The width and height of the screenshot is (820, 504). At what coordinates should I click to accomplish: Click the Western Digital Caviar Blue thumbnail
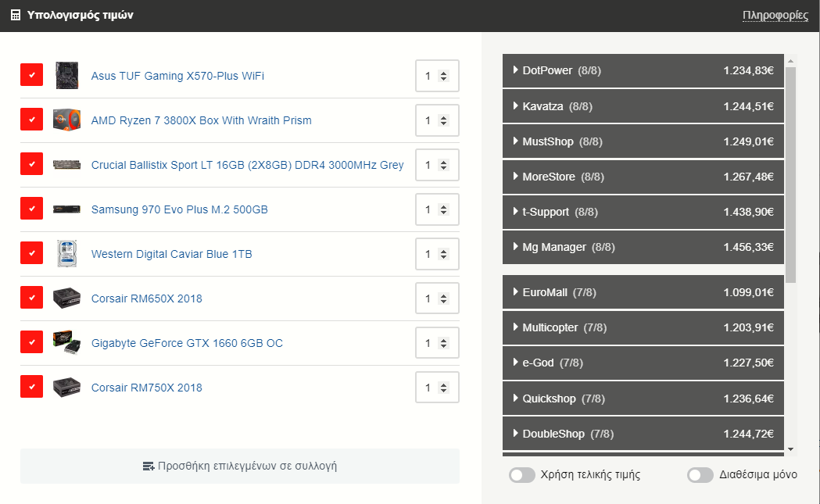pyautogui.click(x=67, y=254)
